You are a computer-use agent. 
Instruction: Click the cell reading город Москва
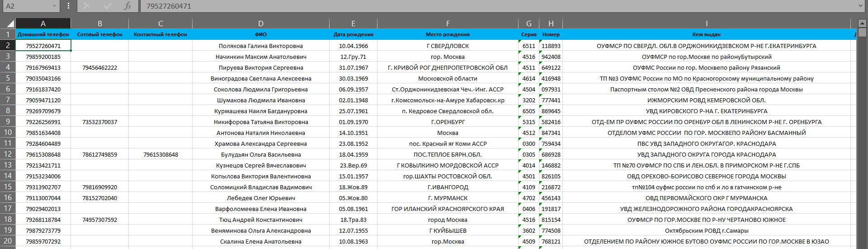[x=448, y=220]
